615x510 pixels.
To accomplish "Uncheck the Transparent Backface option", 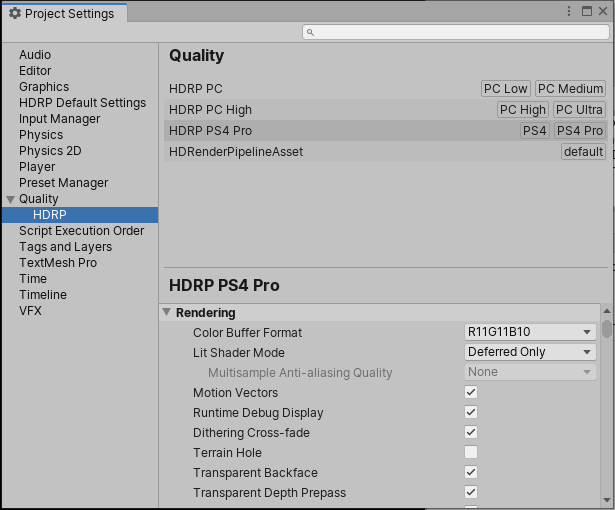I will click(x=471, y=473).
